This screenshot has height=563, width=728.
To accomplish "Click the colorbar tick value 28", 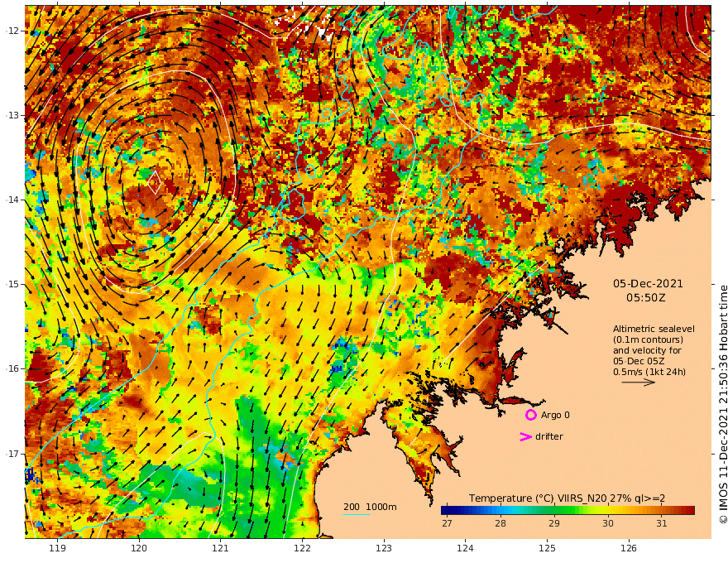I will (500, 523).
